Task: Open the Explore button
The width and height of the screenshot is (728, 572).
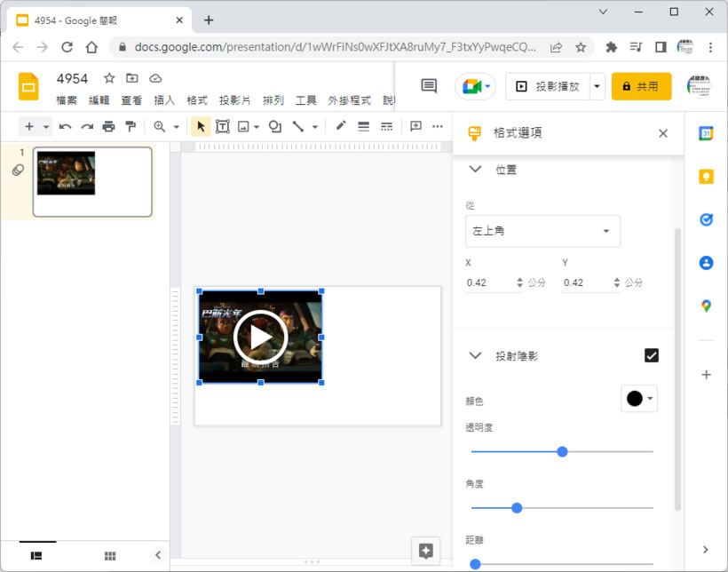Action: click(x=426, y=551)
